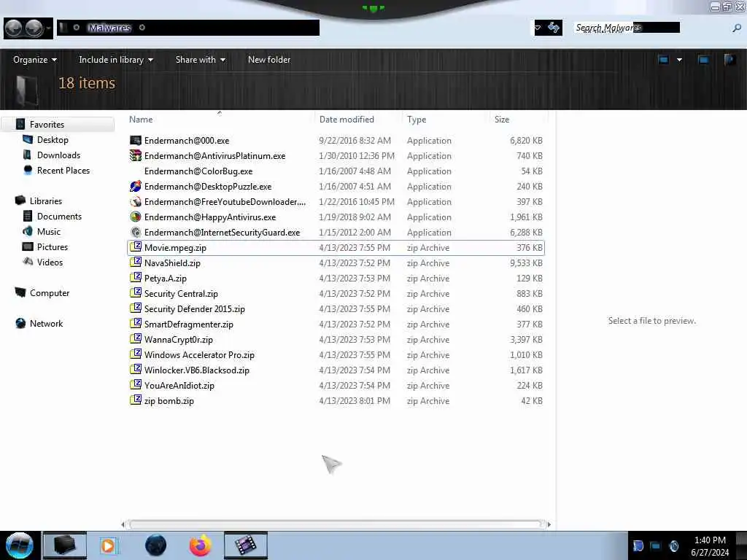Open Recent Places in the navigation pane
The height and width of the screenshot is (560, 747).
click(63, 170)
